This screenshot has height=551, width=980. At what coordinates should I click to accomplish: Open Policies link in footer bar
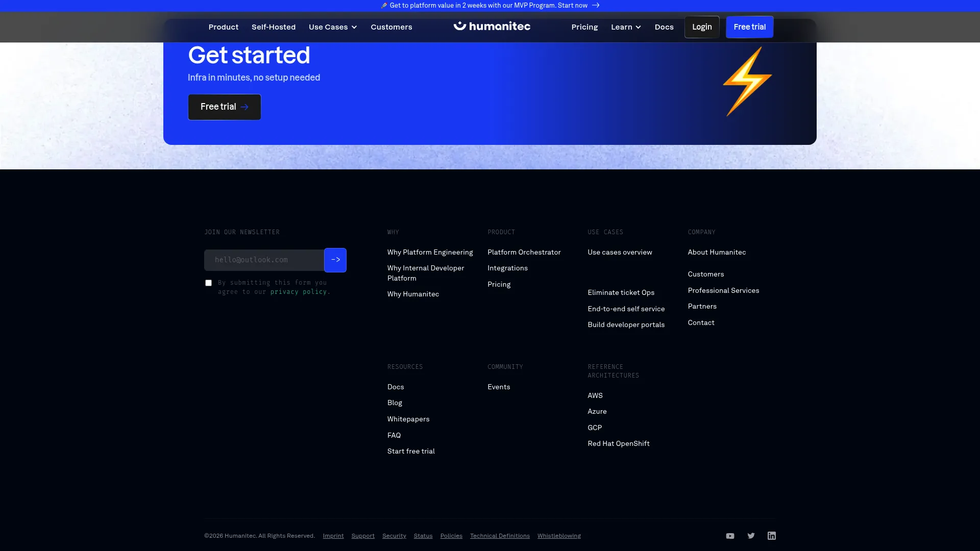[451, 536]
